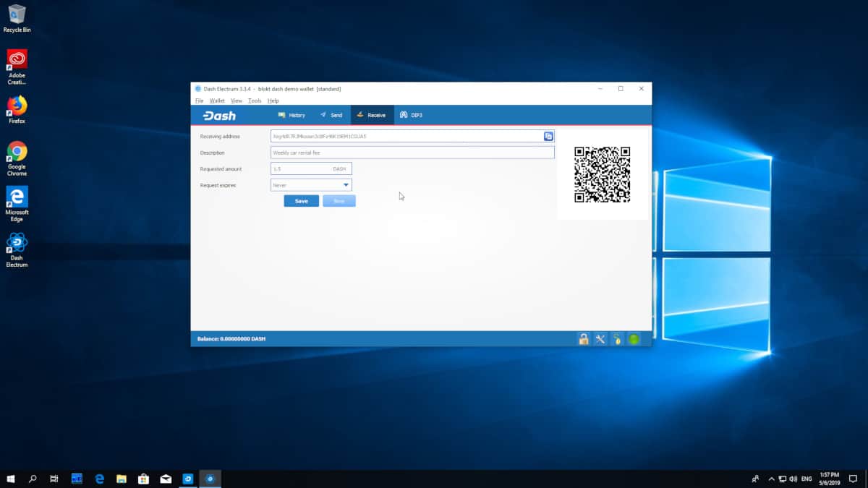
Task: Open the Help menu
Action: click(273, 100)
